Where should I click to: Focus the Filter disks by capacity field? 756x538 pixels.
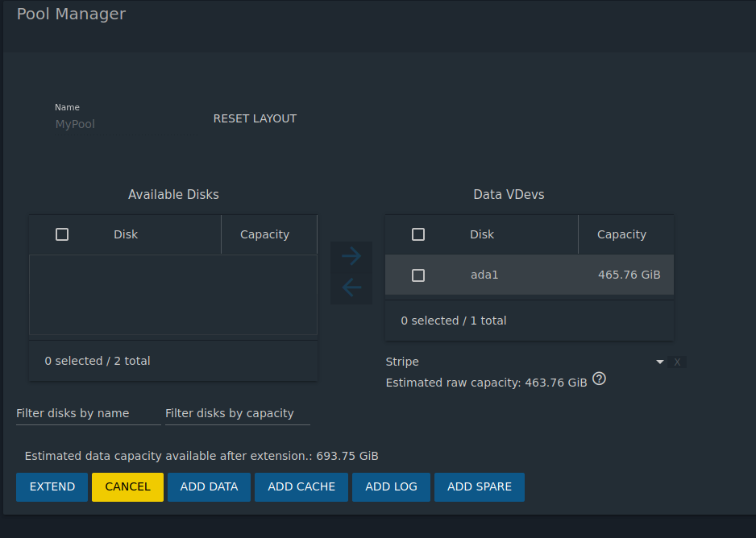pos(237,413)
